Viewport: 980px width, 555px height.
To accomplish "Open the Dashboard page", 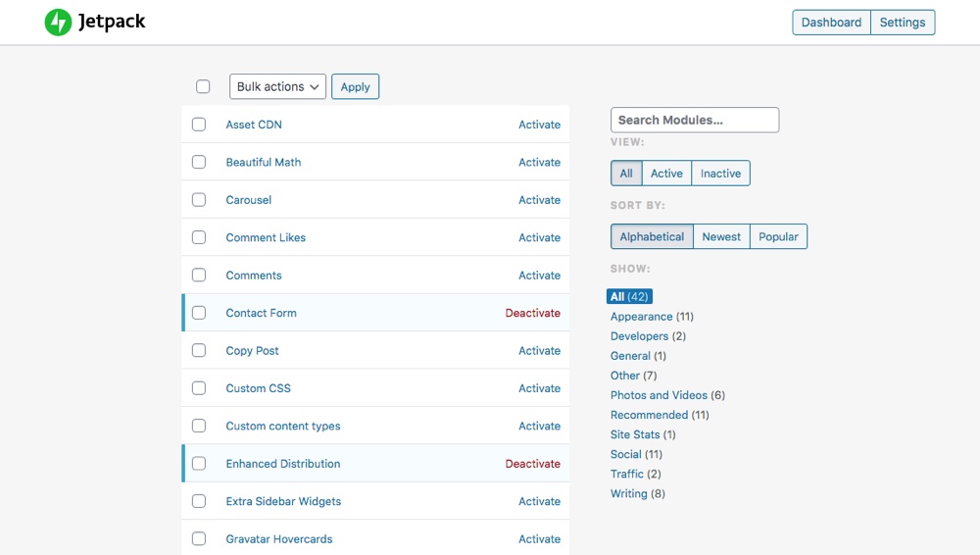I will tap(831, 23).
